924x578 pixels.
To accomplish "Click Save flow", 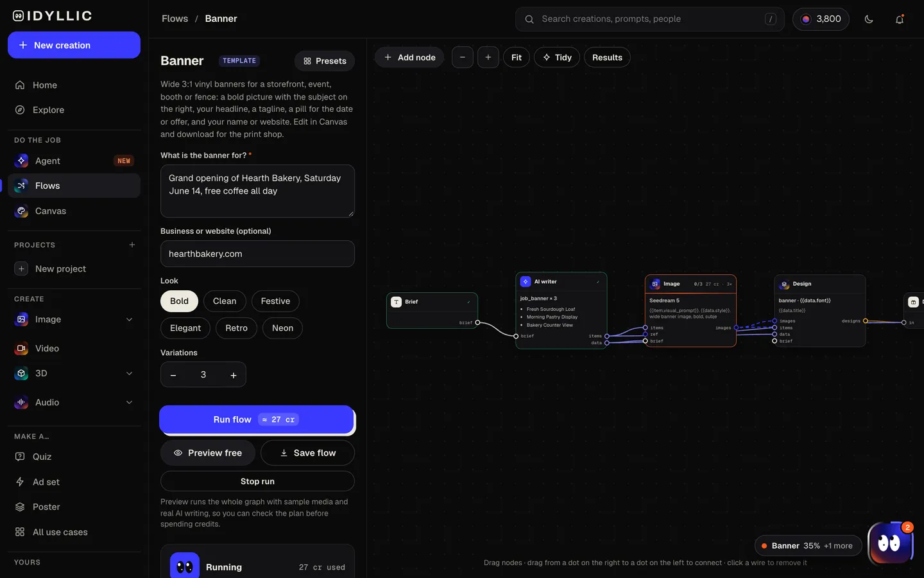I will [307, 453].
